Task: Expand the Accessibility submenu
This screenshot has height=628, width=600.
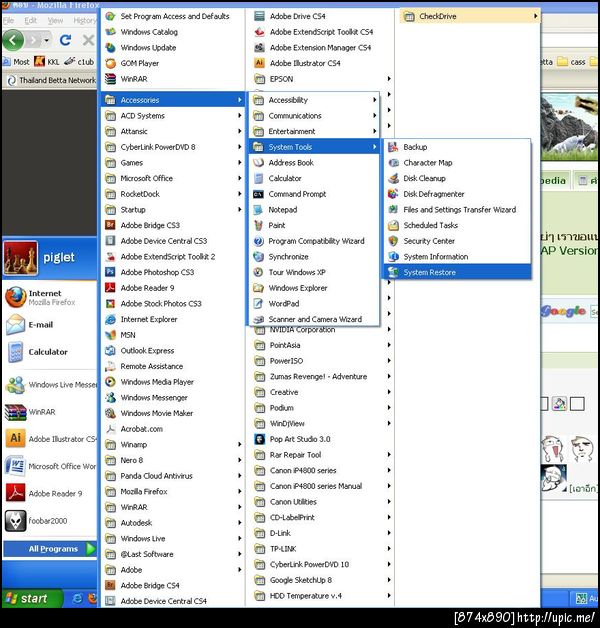Action: [314, 100]
